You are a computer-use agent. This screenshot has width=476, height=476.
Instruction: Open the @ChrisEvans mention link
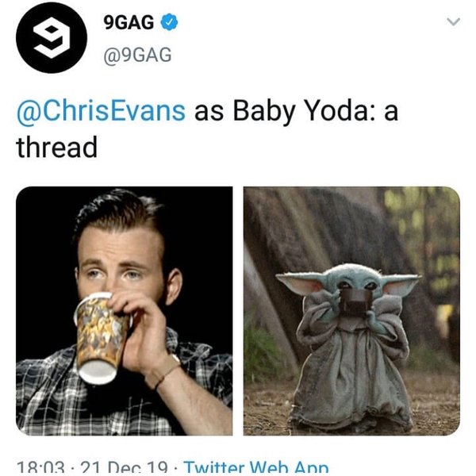[x=101, y=112]
